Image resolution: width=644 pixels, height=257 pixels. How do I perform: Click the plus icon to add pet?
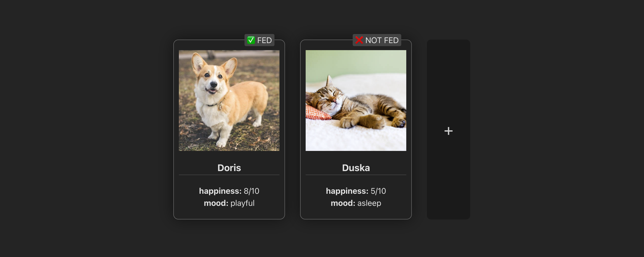tap(448, 131)
